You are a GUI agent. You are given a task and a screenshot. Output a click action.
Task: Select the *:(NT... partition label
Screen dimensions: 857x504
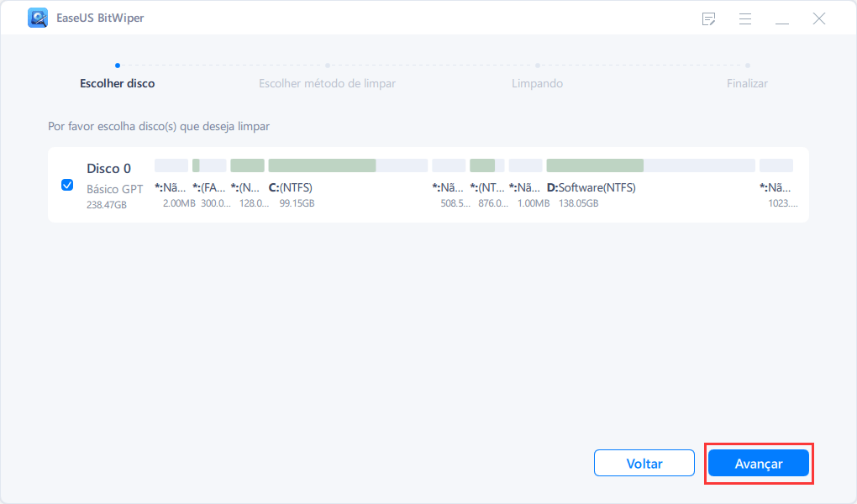487,187
